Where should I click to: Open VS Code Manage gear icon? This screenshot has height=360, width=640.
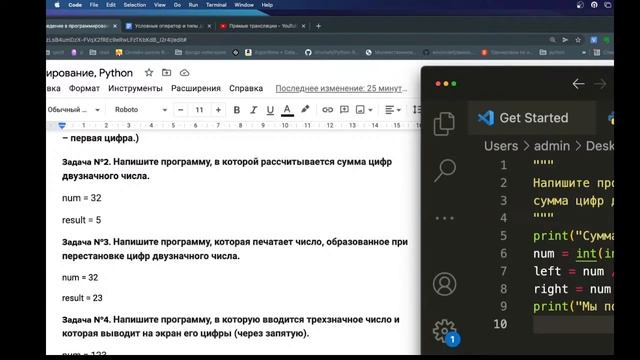444,331
